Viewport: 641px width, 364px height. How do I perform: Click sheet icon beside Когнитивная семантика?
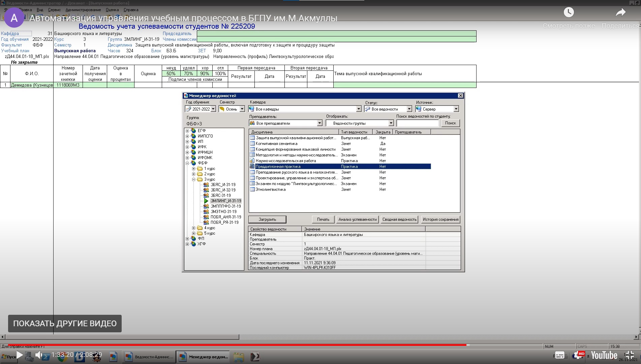[252, 144]
